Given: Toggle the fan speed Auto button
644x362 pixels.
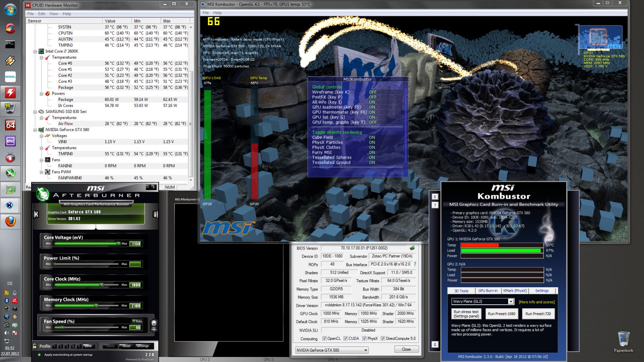Looking at the screenshot, I should [137, 321].
